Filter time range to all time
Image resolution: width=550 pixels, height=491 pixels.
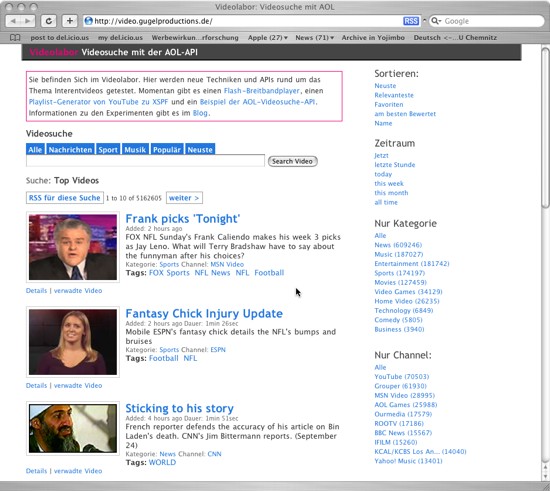click(386, 202)
